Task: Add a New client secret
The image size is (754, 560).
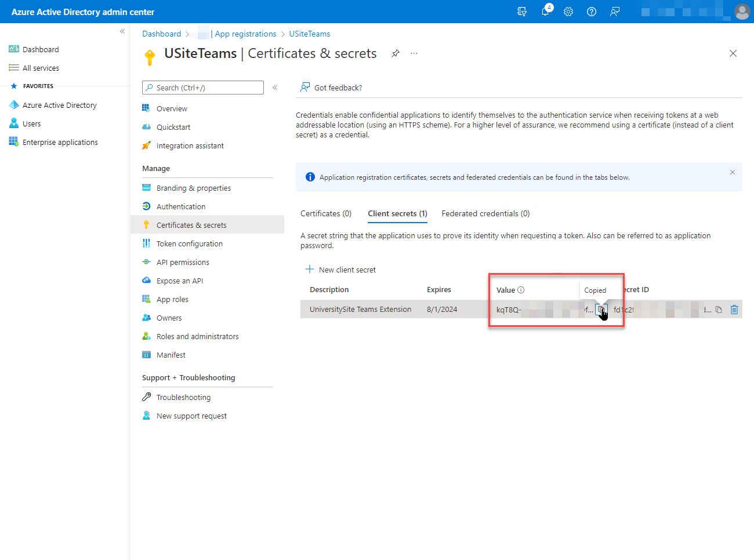Action: [x=340, y=270]
